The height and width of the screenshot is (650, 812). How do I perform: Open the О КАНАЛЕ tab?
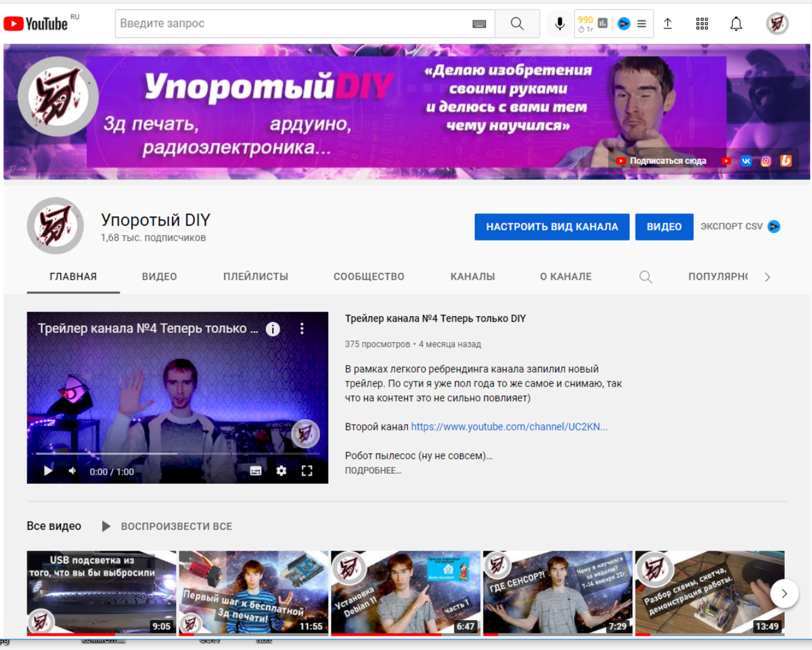[x=566, y=277]
